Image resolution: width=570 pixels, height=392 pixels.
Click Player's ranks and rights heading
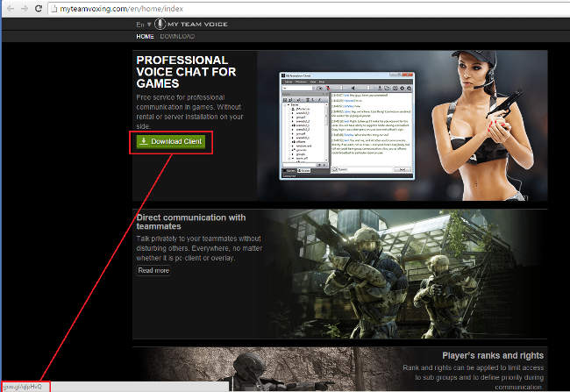[x=493, y=355]
